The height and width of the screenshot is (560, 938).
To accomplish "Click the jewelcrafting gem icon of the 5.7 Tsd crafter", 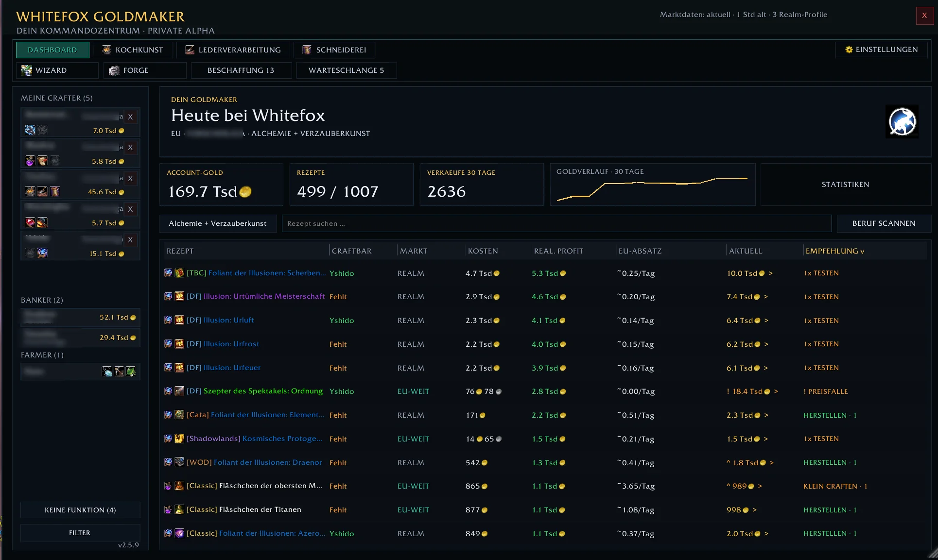I will (30, 222).
